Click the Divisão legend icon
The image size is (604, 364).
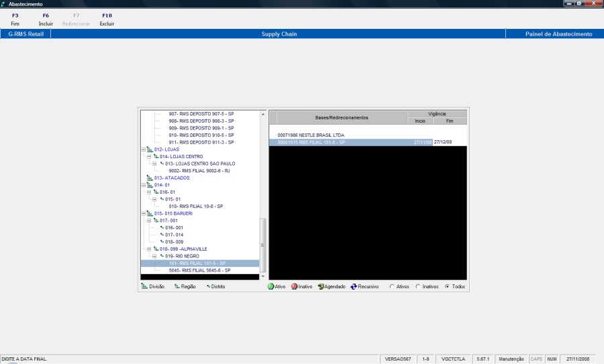(x=144, y=286)
